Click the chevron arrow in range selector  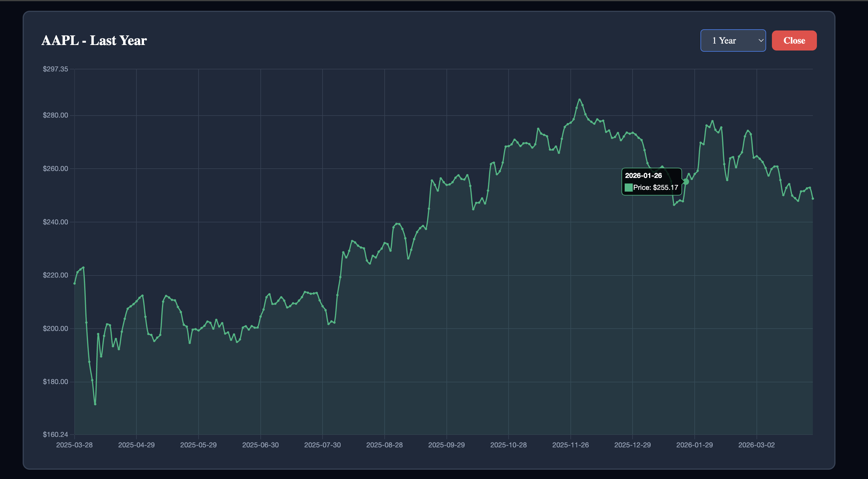pos(761,40)
